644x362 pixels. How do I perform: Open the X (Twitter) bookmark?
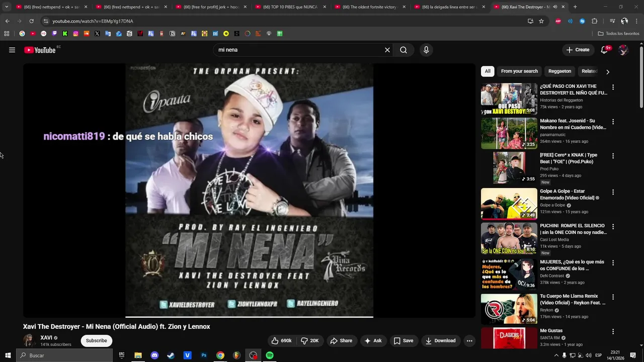97,34
